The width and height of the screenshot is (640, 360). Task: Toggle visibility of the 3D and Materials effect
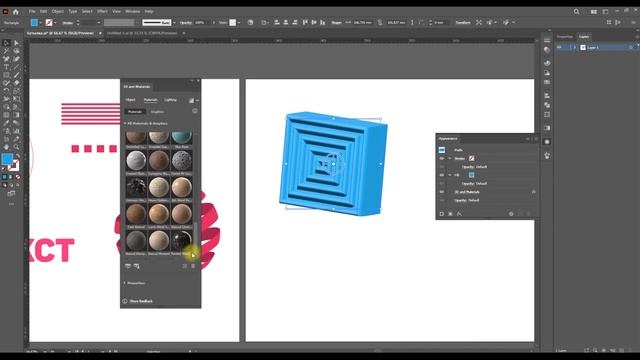442,192
